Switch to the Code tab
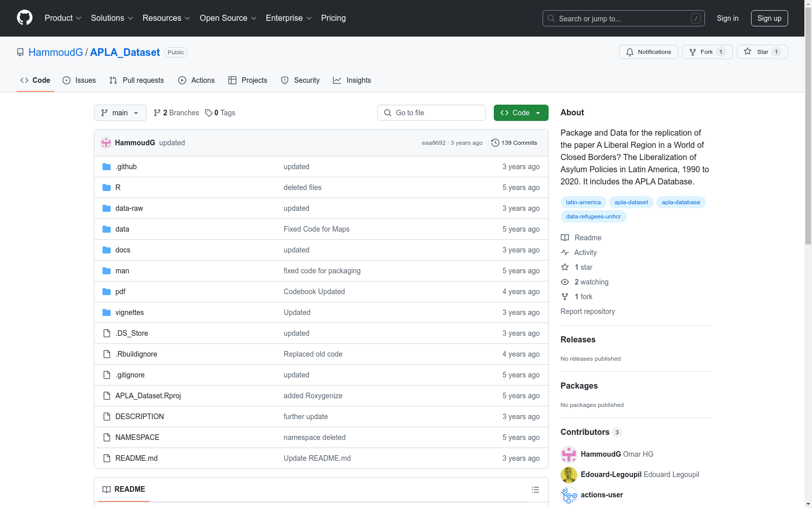The image size is (812, 508). [x=36, y=80]
